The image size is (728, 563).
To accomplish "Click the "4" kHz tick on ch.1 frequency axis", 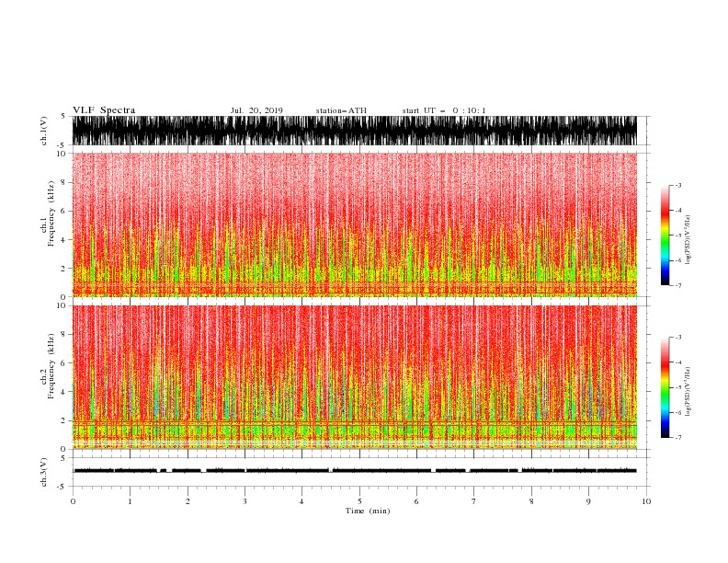I will click(x=65, y=240).
